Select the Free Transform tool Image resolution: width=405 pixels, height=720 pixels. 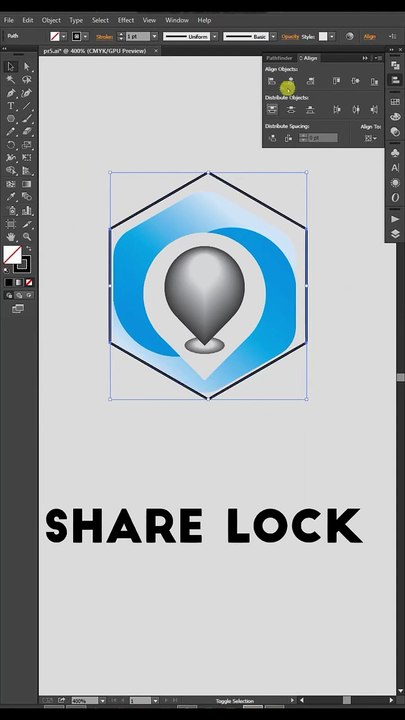(27, 158)
